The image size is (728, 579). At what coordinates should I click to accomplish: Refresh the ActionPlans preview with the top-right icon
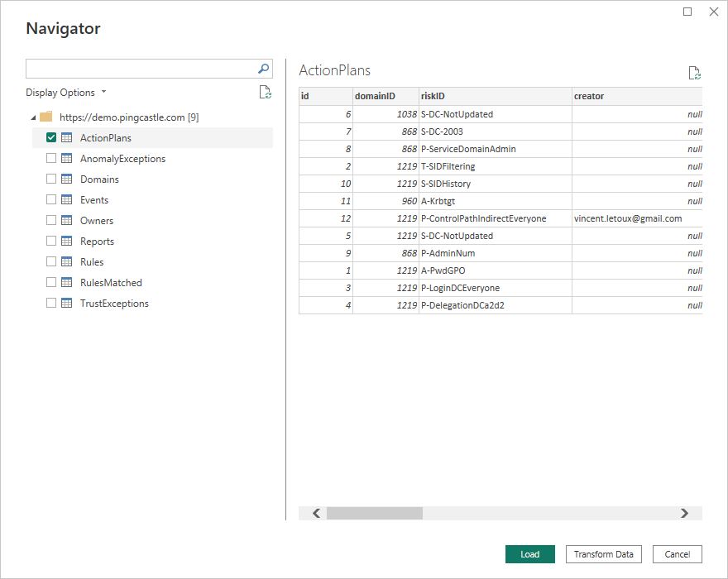coord(695,73)
